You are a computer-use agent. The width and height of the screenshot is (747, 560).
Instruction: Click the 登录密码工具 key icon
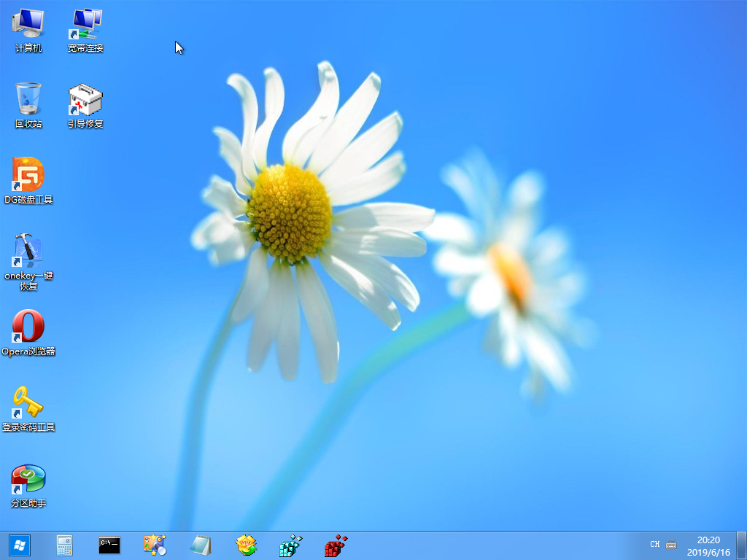click(x=28, y=408)
